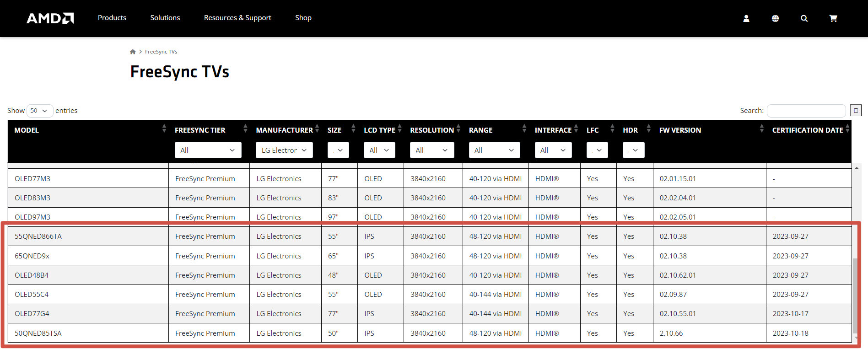The height and width of the screenshot is (349, 868).
Task: Sort by Certification Date column arrows
Action: point(847,129)
